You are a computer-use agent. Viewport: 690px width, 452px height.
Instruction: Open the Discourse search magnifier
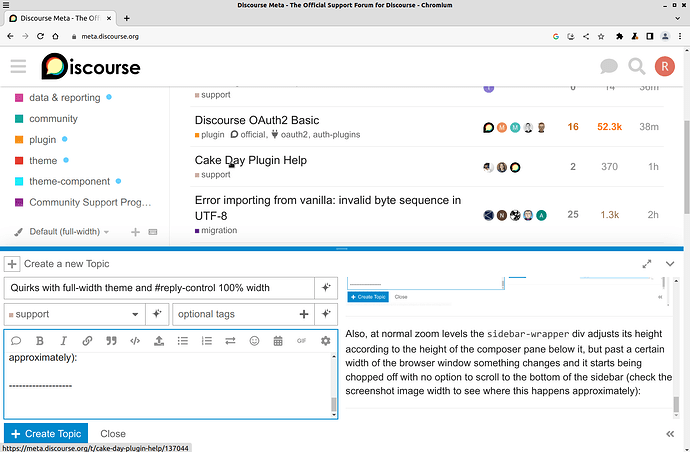pos(636,66)
